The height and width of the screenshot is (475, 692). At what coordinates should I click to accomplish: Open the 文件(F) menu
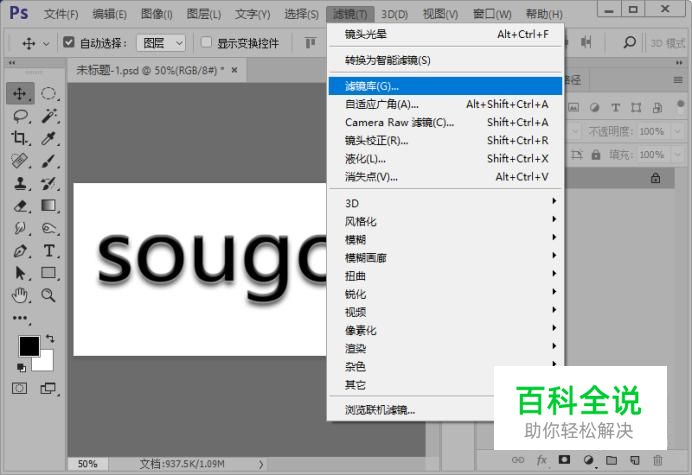61,14
